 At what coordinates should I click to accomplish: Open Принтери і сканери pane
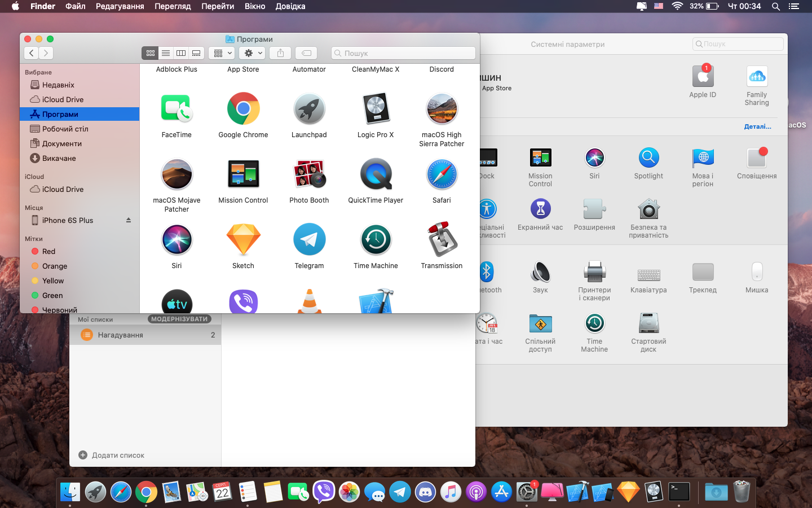(x=594, y=272)
